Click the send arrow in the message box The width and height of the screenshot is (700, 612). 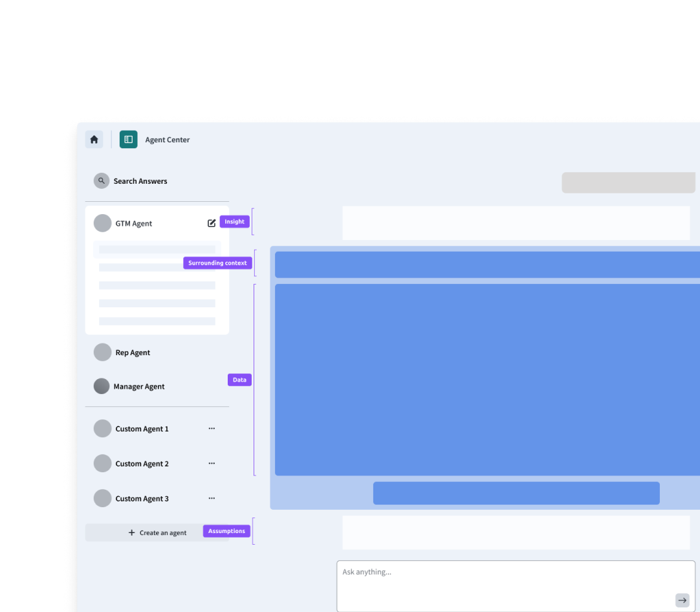click(x=682, y=600)
